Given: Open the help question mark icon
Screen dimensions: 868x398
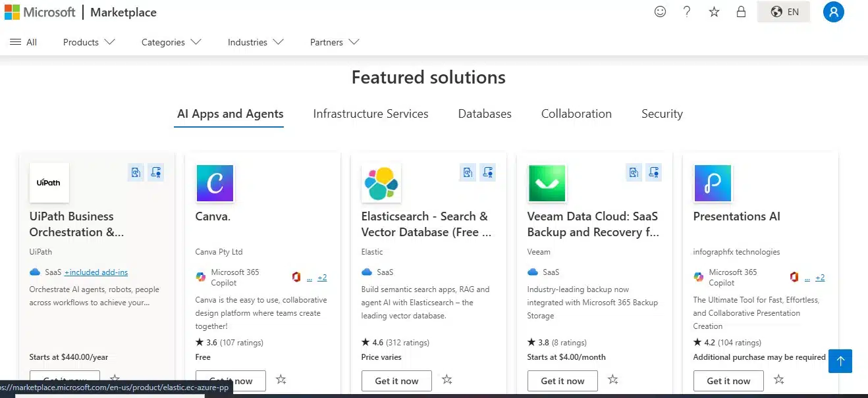Looking at the screenshot, I should point(687,12).
